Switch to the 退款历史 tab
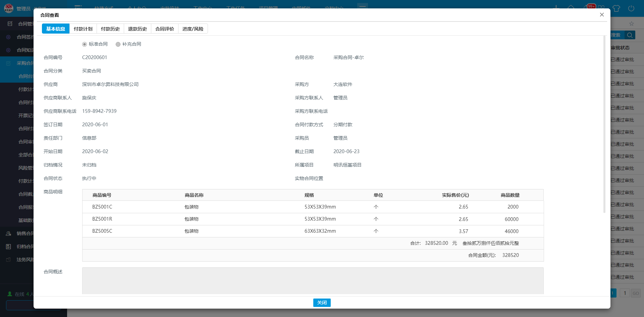644x317 pixels. (x=137, y=29)
